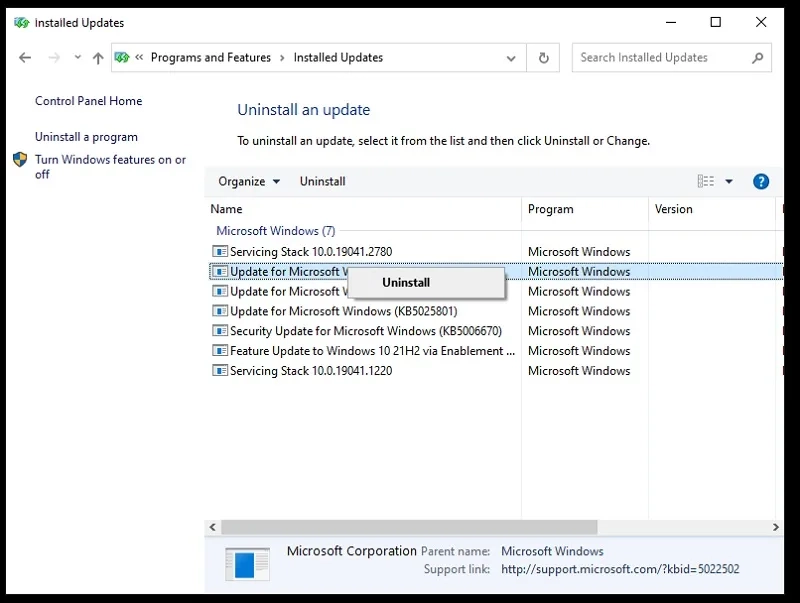The width and height of the screenshot is (800, 603).
Task: Open Control Panel Home link
Action: [x=89, y=101]
